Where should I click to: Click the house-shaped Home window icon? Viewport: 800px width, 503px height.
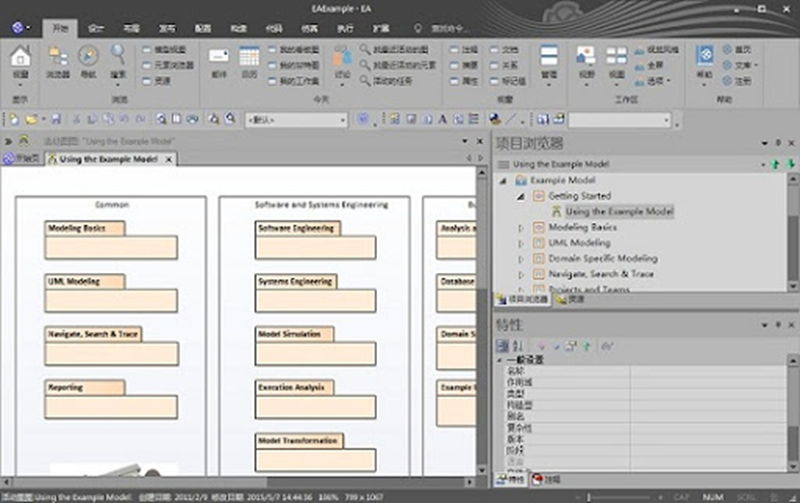click(x=20, y=56)
